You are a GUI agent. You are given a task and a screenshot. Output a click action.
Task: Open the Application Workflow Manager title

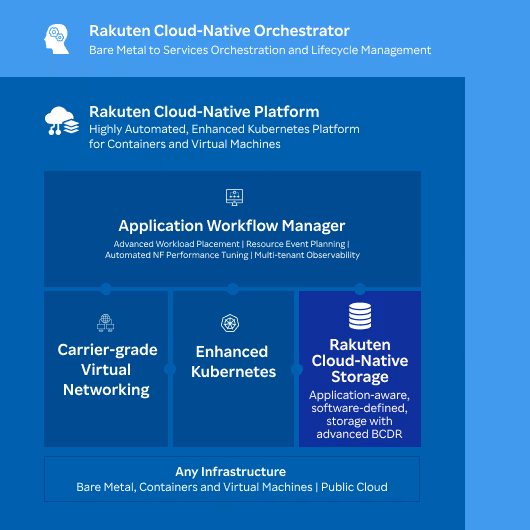pos(232,226)
